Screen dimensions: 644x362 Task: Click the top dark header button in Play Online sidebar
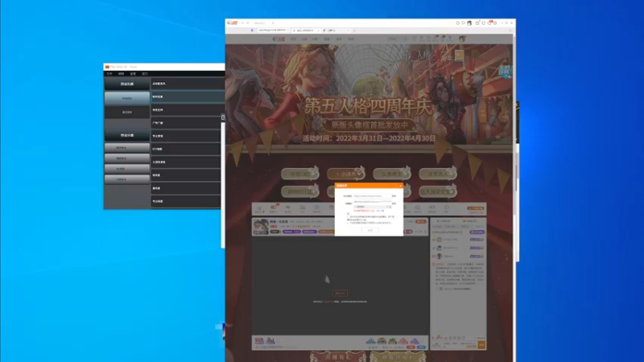pyautogui.click(x=127, y=84)
